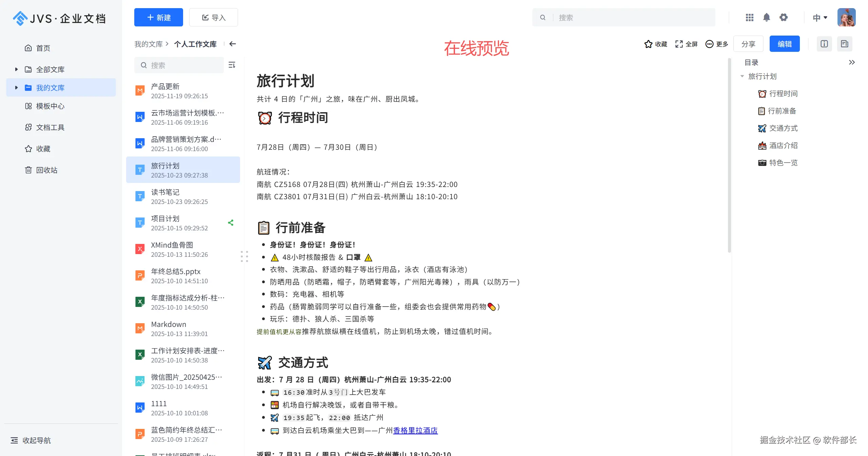Click the back arrow beside 个人工作库
The height and width of the screenshot is (456, 868).
point(233,44)
